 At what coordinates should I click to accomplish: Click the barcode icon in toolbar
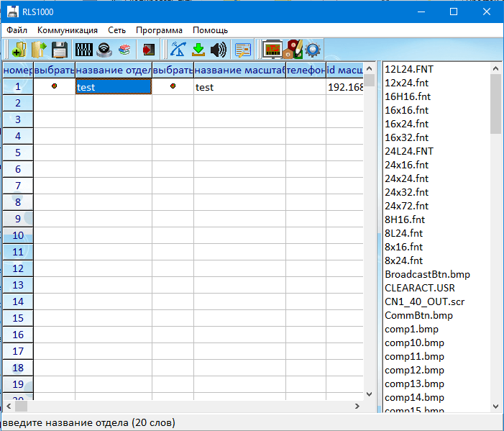click(x=83, y=50)
